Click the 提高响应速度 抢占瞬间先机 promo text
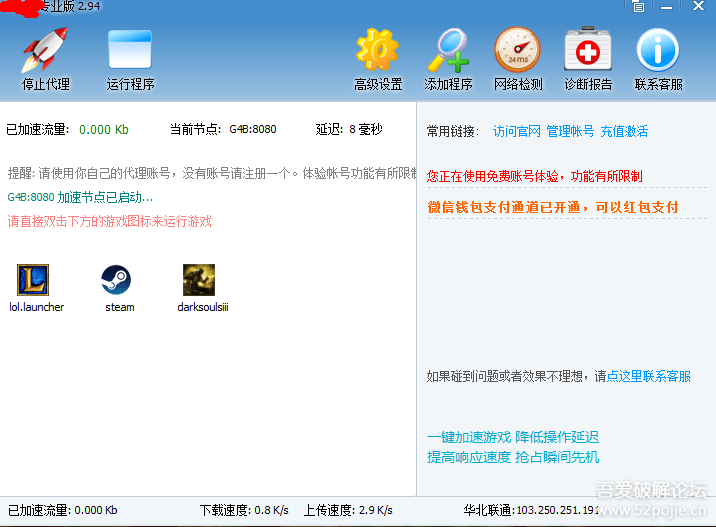716x527 pixels. click(x=512, y=457)
